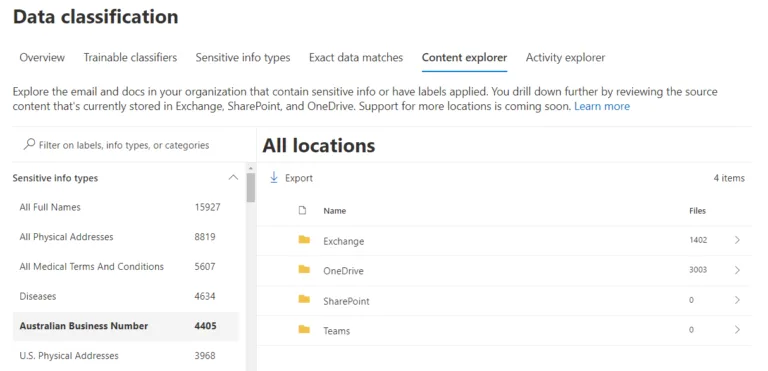This screenshot has width=768, height=371.
Task: Click the 4 items count label
Action: tap(729, 178)
